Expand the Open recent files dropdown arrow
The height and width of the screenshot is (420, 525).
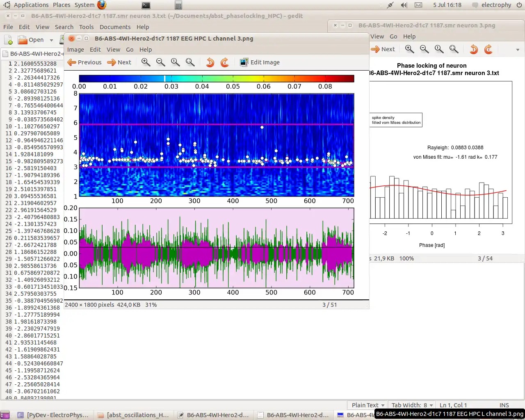click(51, 40)
